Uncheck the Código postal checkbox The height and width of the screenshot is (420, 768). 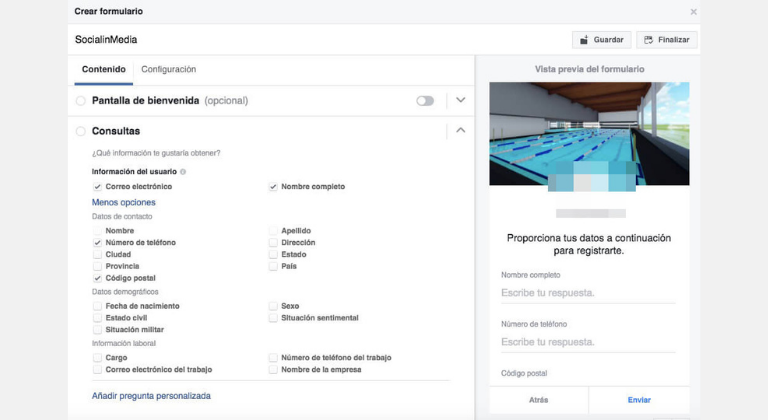[x=97, y=278]
